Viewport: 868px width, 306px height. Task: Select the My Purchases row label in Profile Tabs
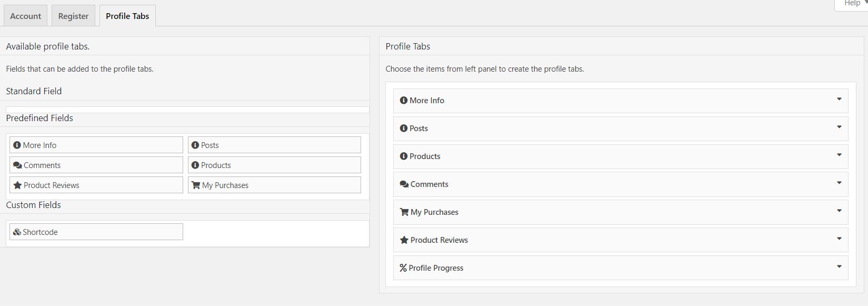click(434, 212)
